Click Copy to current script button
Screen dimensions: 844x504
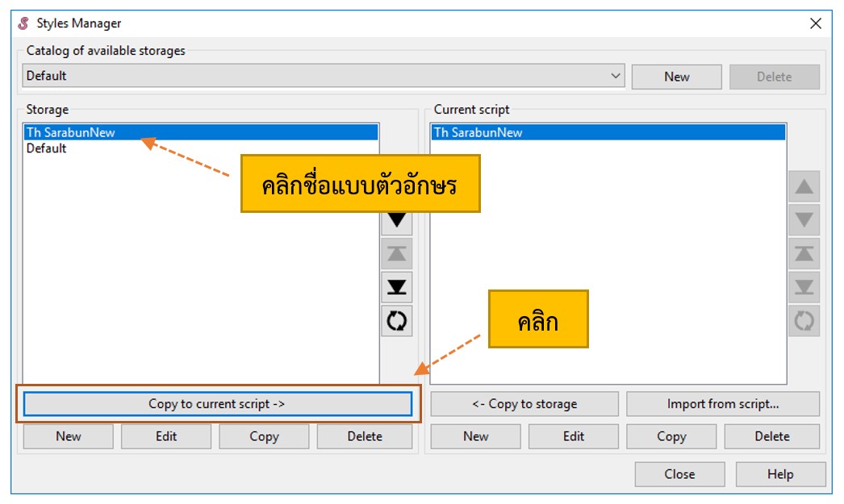[x=218, y=404]
